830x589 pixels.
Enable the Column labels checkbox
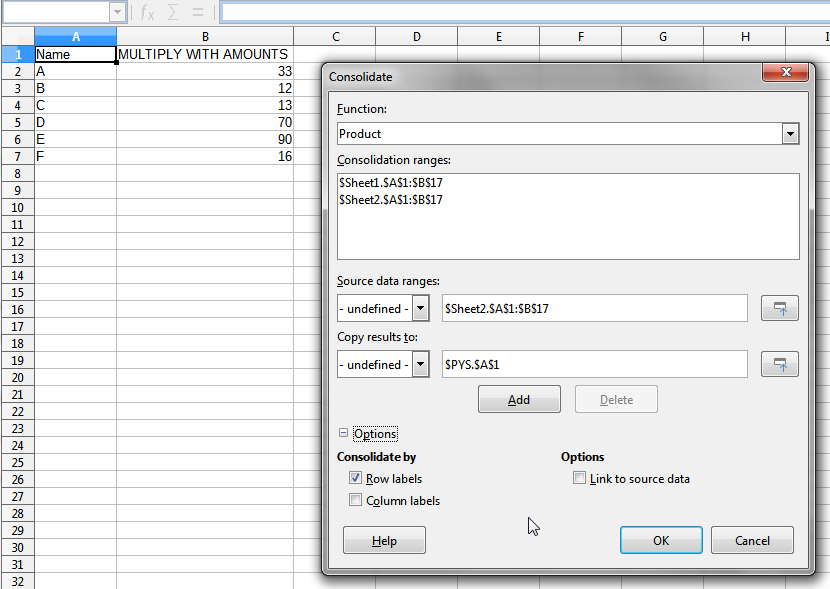pyautogui.click(x=356, y=500)
